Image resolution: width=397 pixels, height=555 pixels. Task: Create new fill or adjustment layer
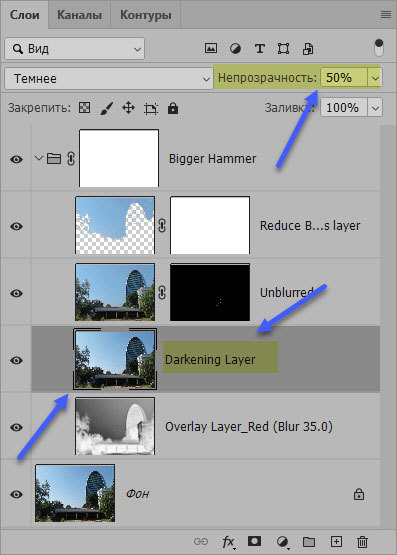[x=282, y=542]
